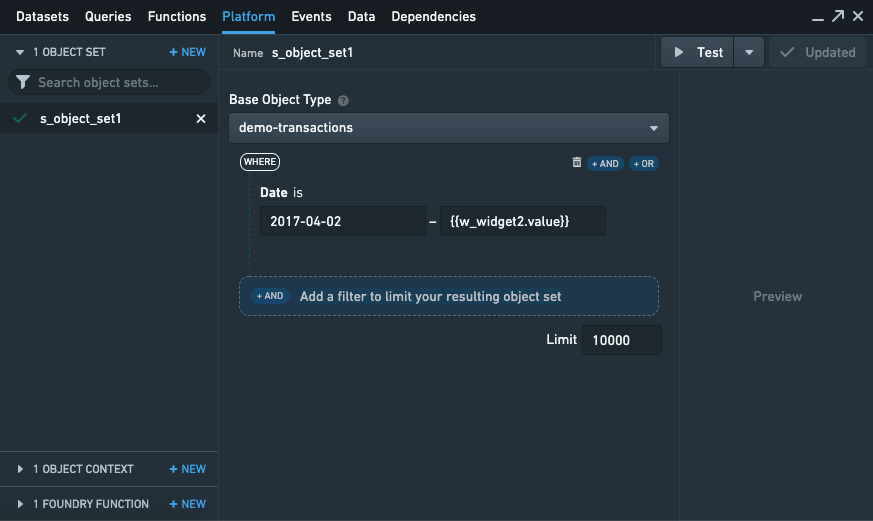Viewport: 873px width, 521px height.
Task: Pop out panel with the arrow icon
Action: pyautogui.click(x=838, y=16)
